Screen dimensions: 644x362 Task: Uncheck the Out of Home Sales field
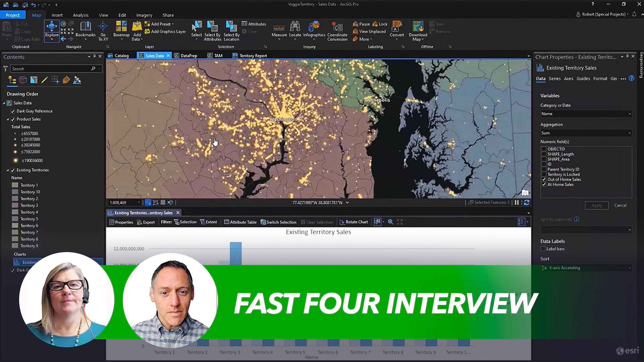[x=544, y=179]
